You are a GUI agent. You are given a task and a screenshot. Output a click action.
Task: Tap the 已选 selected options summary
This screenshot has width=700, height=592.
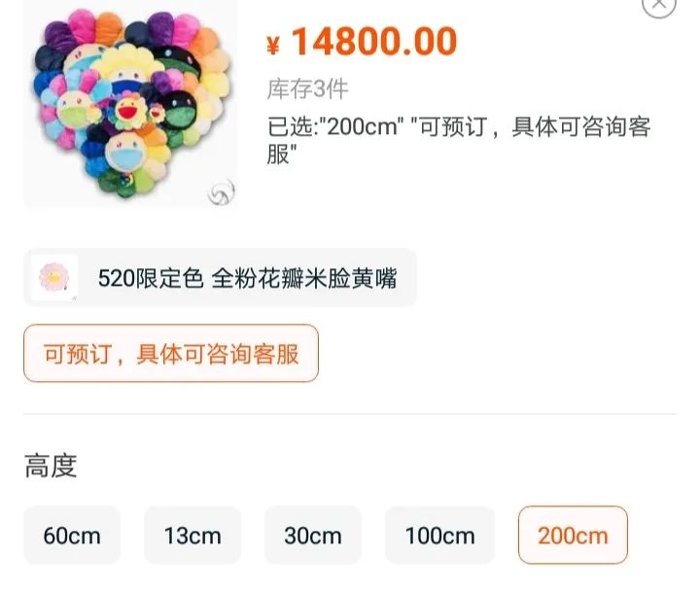coord(458,139)
